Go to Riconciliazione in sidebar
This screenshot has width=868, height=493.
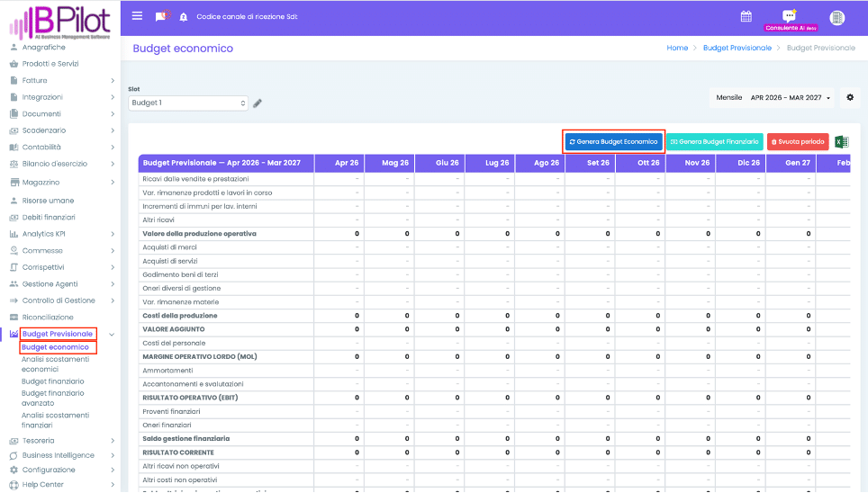tap(48, 318)
